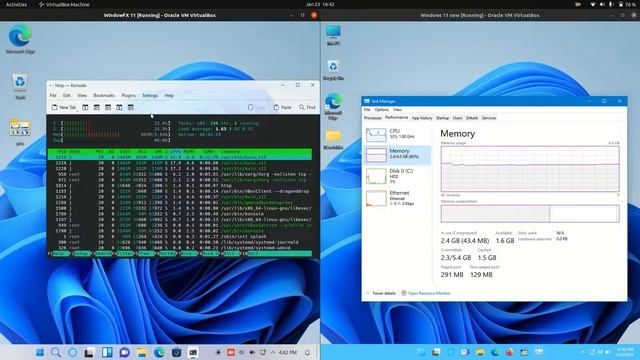Viewport: 640px width, 360px height.
Task: Click the magnifier Search icon in WindowsFX taskbar
Action: pos(56,352)
